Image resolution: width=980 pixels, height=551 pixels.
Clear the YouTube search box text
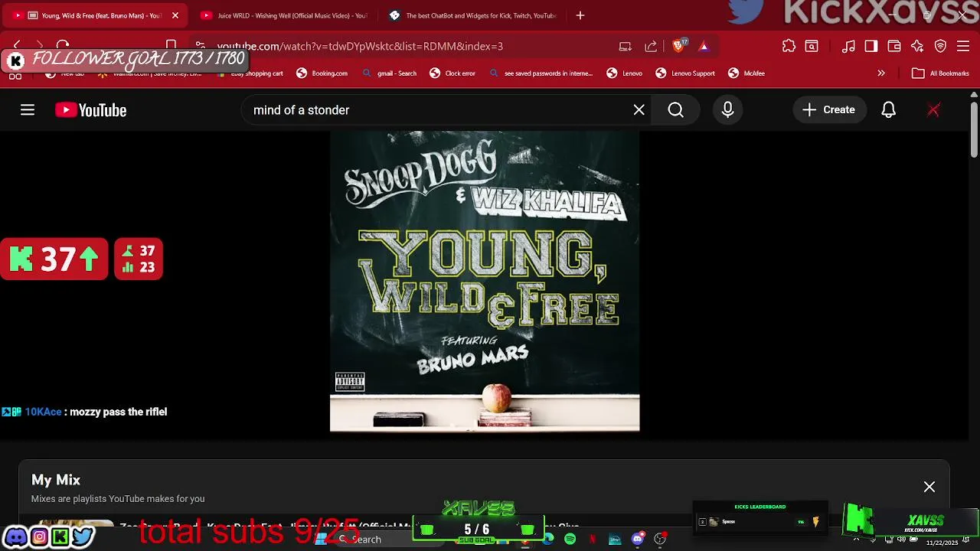point(639,110)
